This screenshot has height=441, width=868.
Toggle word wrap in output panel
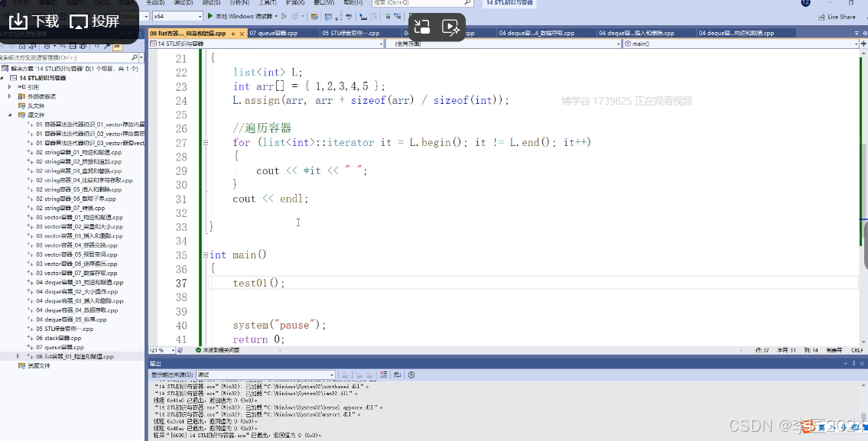(397, 375)
